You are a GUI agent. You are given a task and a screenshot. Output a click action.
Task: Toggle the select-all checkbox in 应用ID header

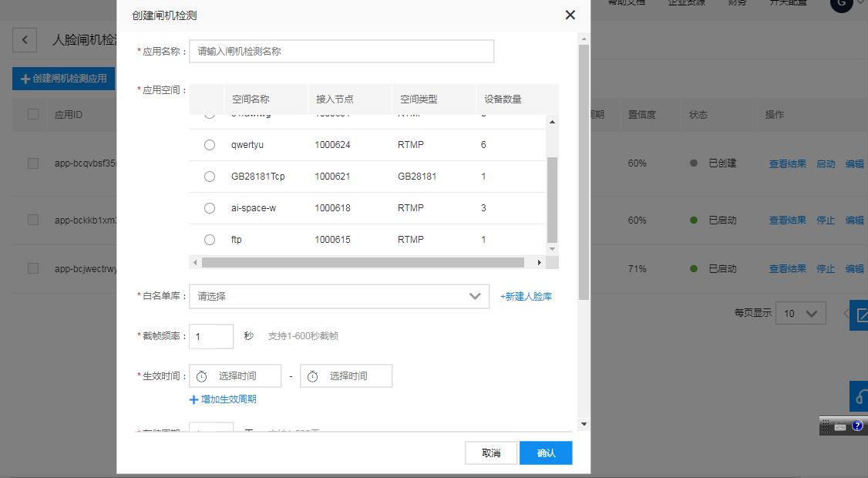(x=33, y=114)
